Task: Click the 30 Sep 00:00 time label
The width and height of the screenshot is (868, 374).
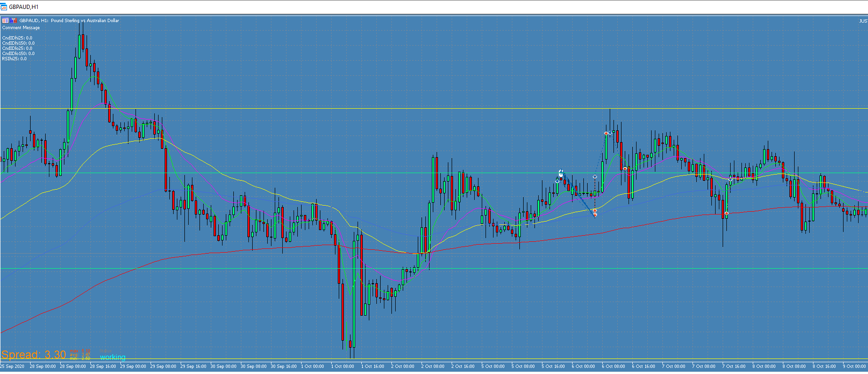Action: point(223,366)
